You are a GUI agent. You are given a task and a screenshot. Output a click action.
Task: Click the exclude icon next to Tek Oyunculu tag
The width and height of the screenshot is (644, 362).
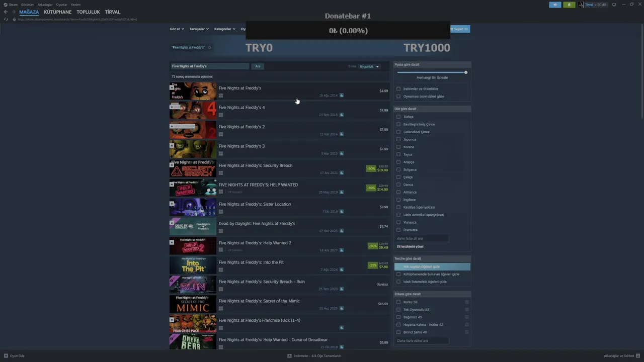click(x=467, y=310)
